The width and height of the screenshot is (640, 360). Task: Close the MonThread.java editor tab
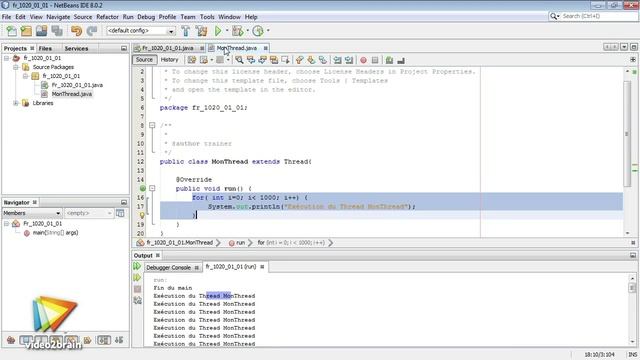tap(266, 48)
